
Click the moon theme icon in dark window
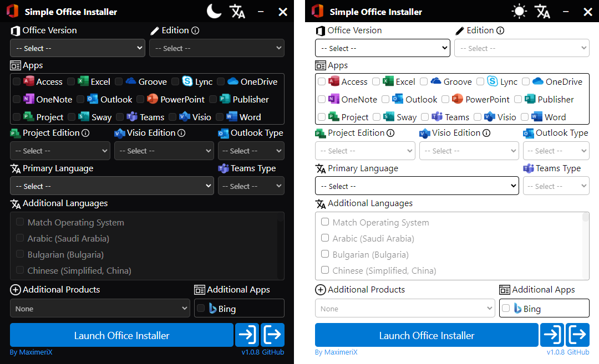214,11
